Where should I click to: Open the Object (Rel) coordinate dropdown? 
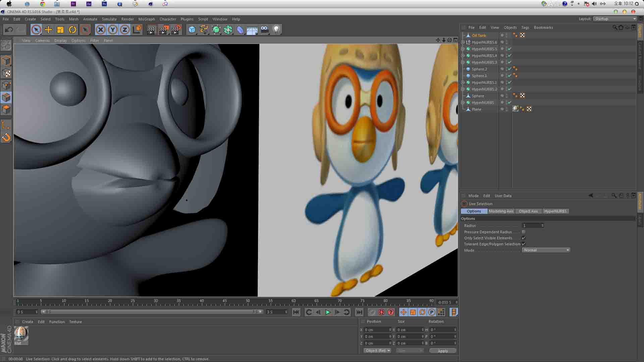point(378,351)
